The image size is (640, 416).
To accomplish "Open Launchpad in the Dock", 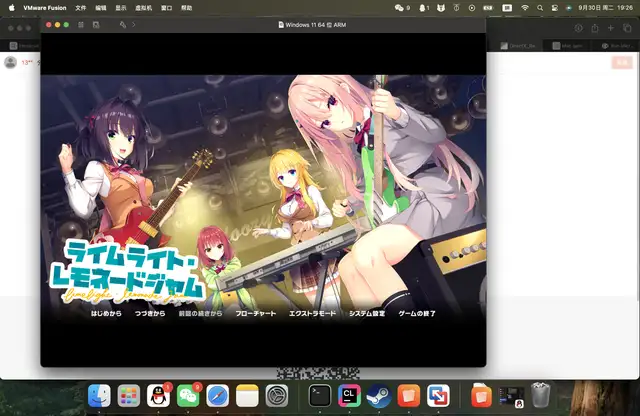I will (129, 395).
